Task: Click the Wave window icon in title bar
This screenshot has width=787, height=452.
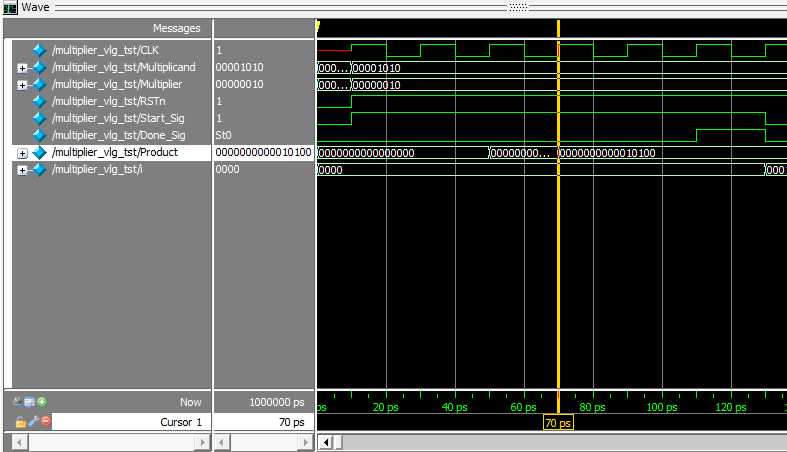Action: [10, 8]
